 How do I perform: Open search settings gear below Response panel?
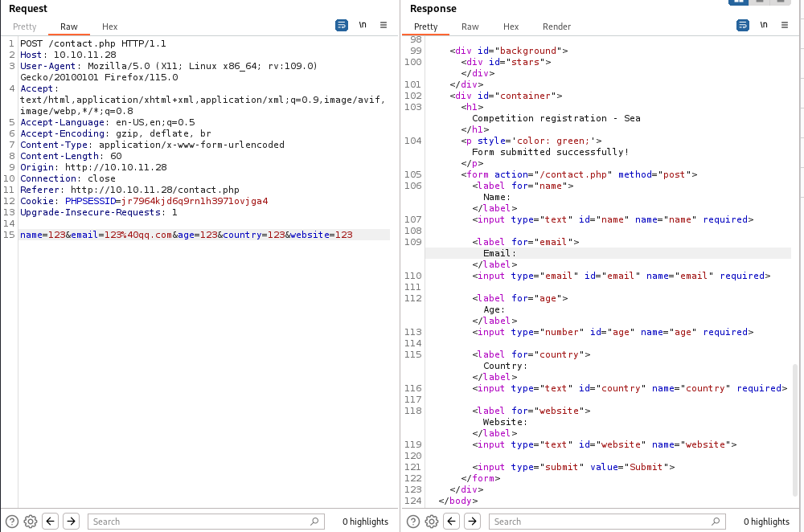(431, 522)
